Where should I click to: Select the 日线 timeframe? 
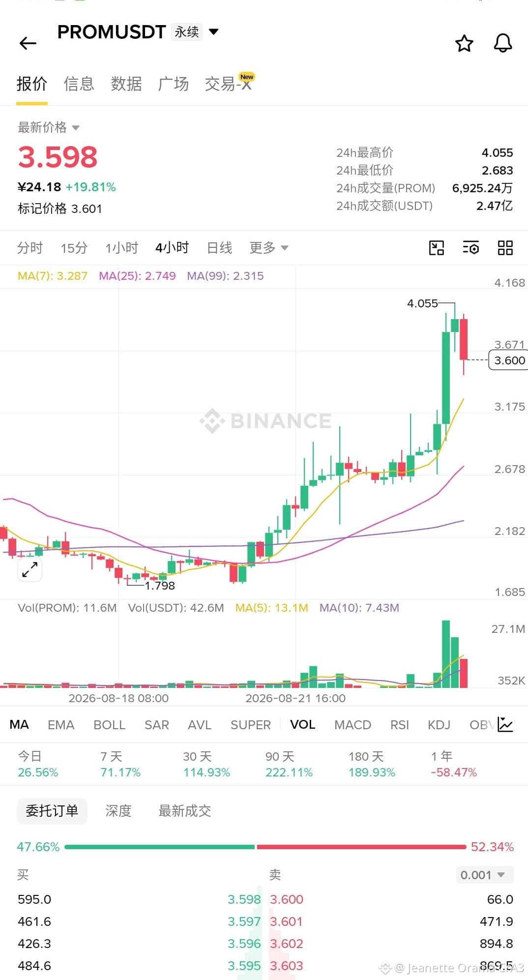[x=219, y=248]
